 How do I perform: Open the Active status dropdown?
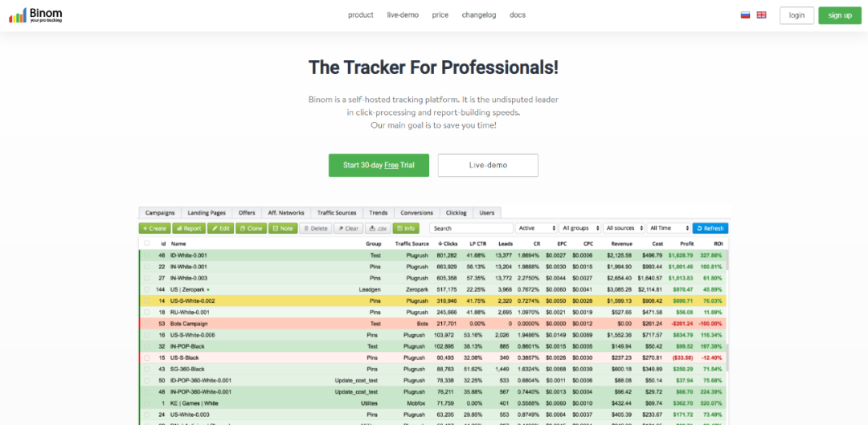(x=536, y=228)
